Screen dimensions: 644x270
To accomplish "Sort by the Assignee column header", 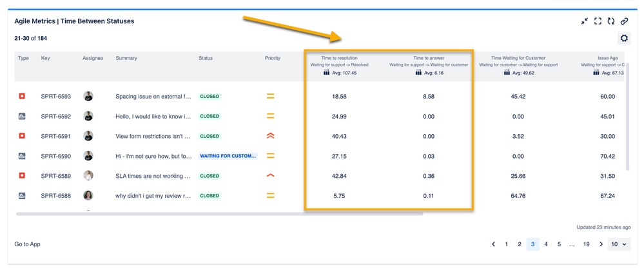I will [x=93, y=58].
